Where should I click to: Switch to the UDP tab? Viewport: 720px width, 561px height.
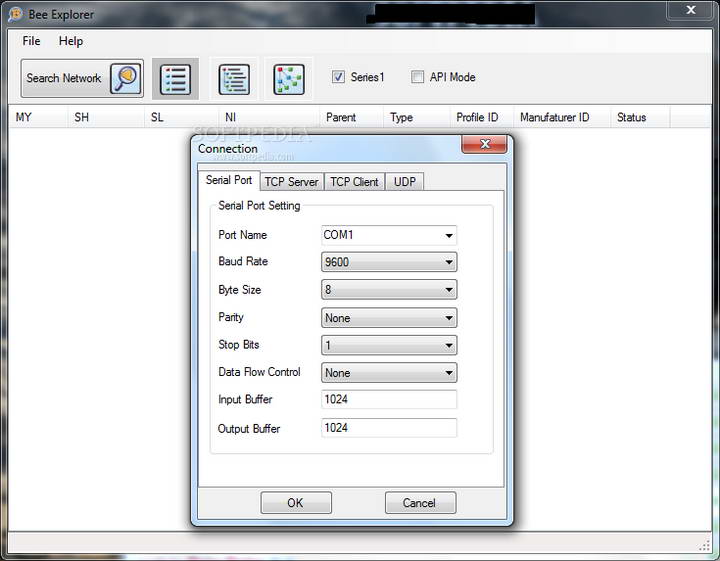405,182
